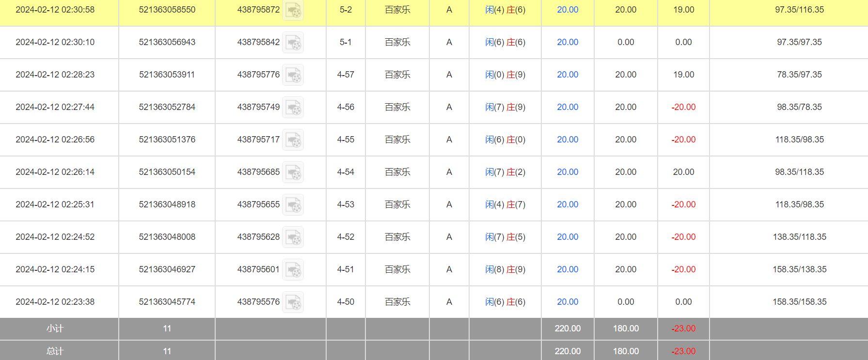Click the 小计 subtotal row label
This screenshot has width=868, height=360.
[x=55, y=329]
